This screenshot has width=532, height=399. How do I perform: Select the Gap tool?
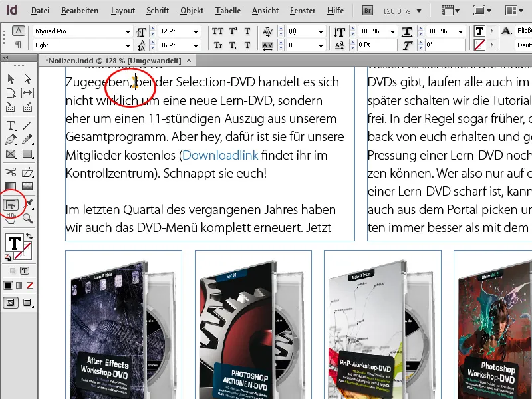[x=27, y=93]
